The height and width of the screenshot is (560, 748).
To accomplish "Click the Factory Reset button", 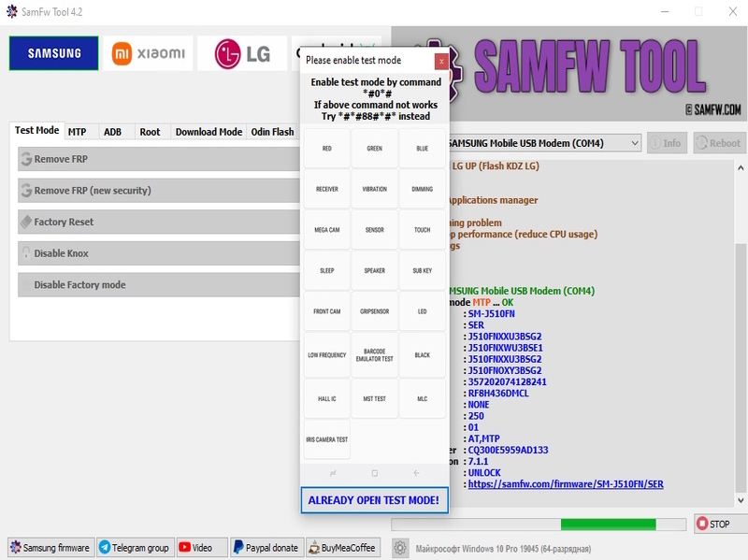I will 159,222.
